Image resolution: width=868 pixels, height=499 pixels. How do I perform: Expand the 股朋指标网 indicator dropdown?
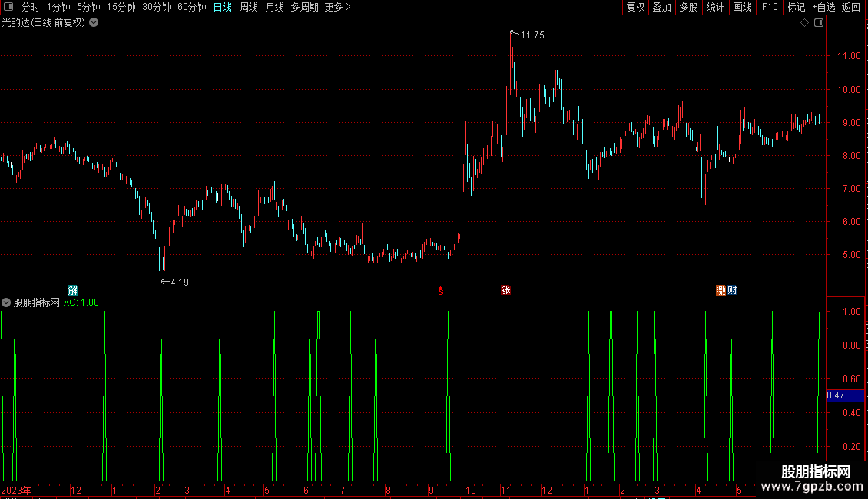point(6,302)
